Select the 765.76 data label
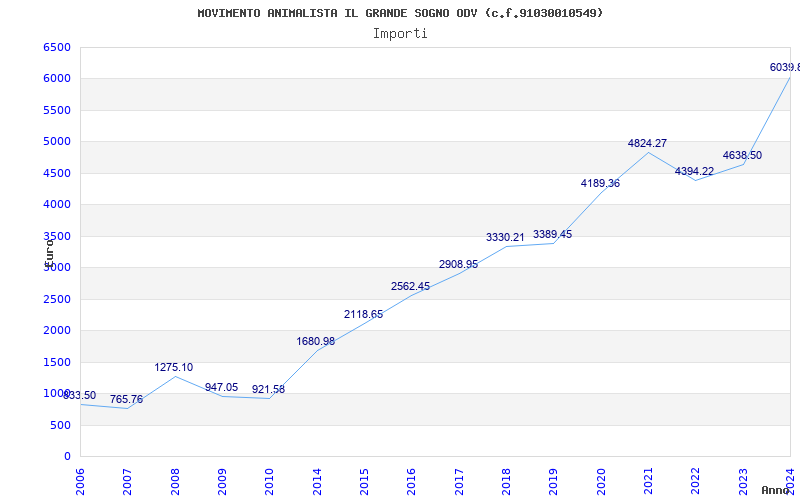 [x=126, y=399]
